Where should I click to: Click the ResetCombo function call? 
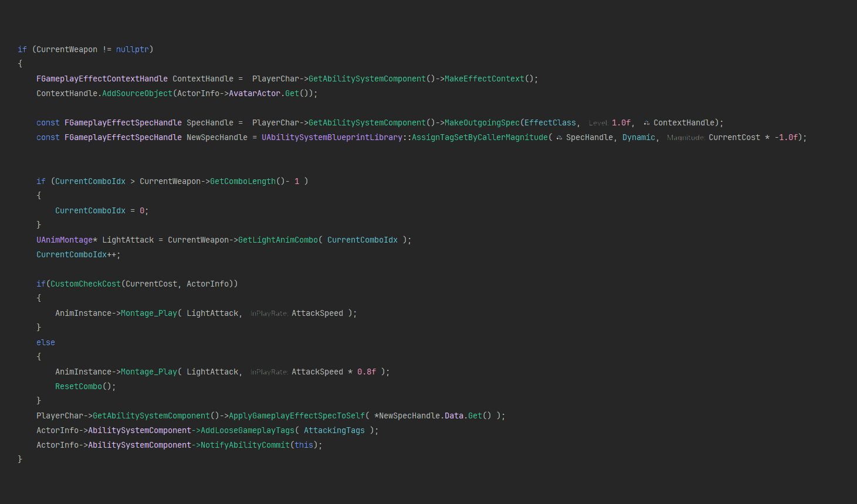79,386
